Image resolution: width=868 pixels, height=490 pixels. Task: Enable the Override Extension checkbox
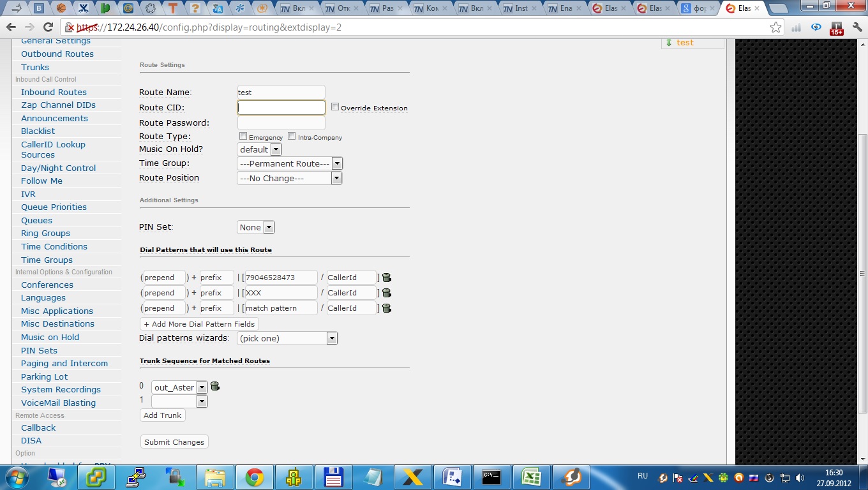(x=335, y=107)
